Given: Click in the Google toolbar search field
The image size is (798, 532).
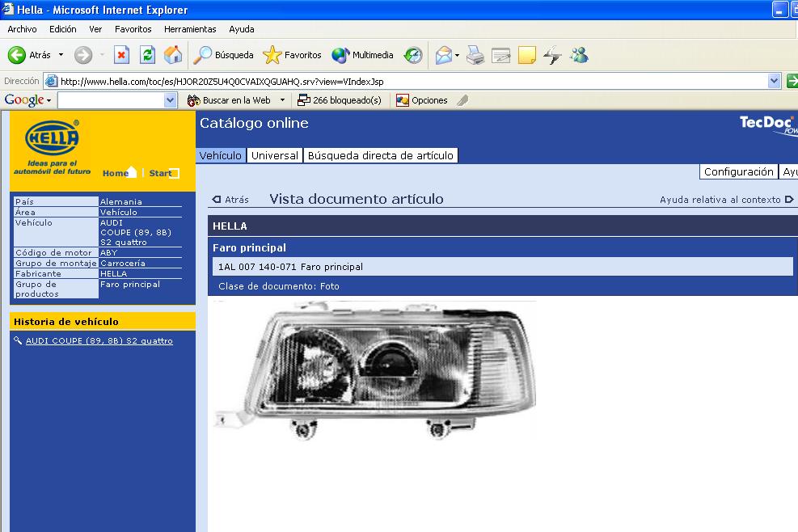Looking at the screenshot, I should pyautogui.click(x=112, y=100).
